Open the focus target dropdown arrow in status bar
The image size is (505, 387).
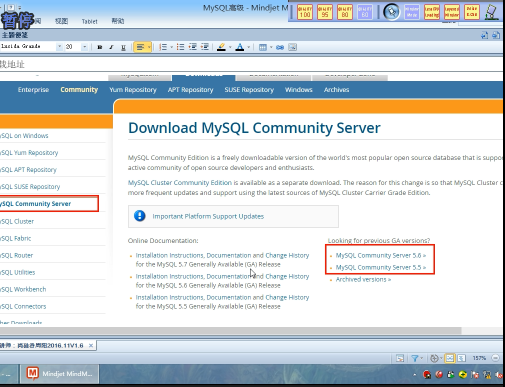[441, 358]
